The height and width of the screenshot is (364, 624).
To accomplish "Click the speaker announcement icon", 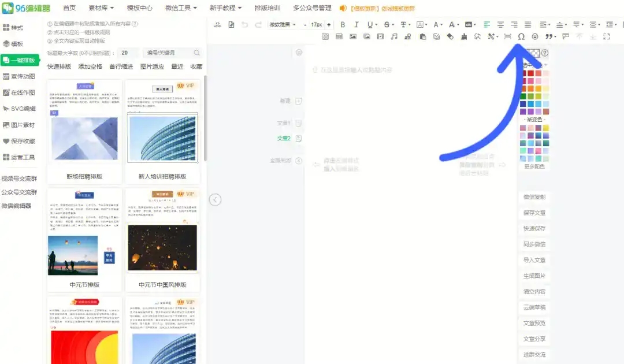I will (343, 8).
